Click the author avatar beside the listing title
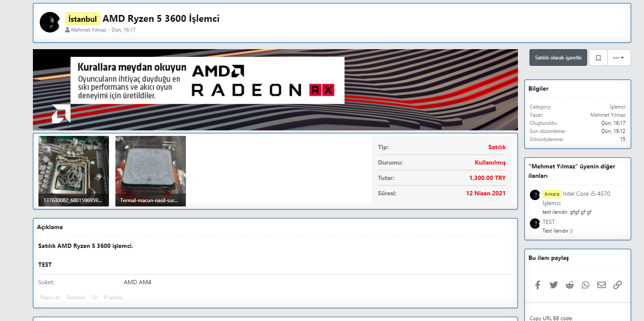644x321 pixels. (x=50, y=22)
